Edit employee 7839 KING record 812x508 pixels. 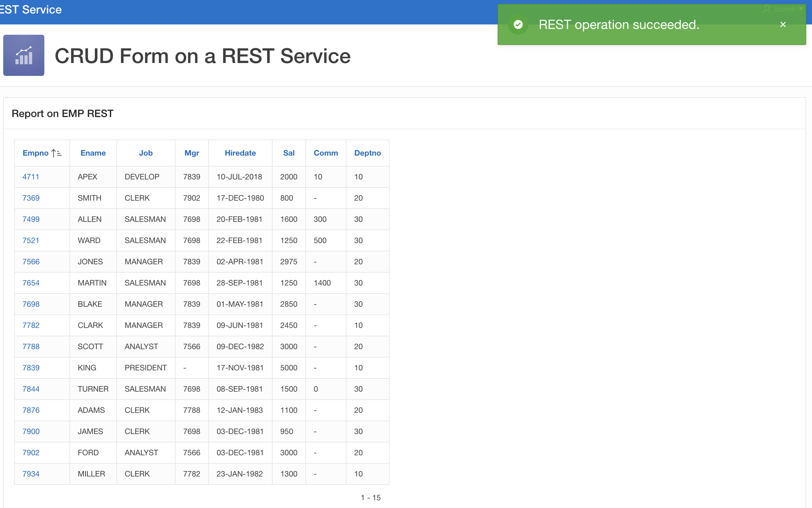click(x=31, y=367)
